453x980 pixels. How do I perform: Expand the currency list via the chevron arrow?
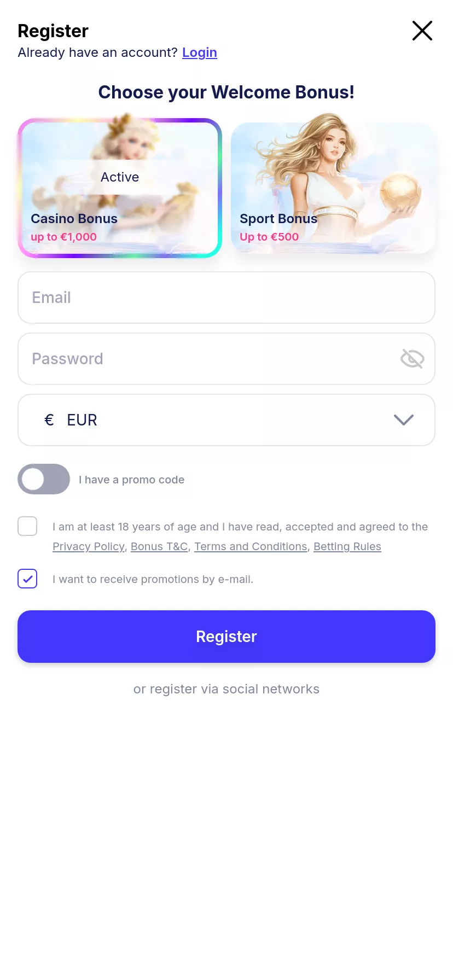[x=404, y=420]
